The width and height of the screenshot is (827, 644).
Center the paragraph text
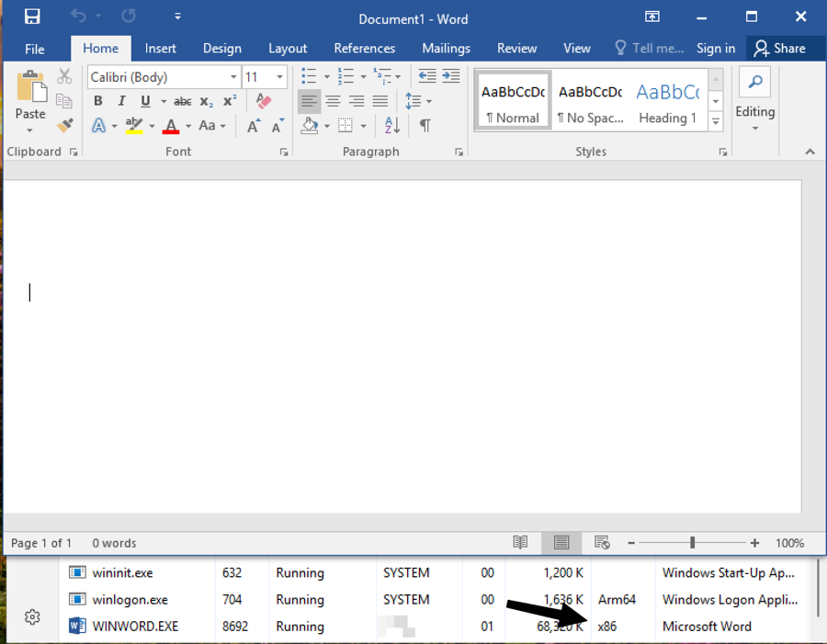[333, 101]
